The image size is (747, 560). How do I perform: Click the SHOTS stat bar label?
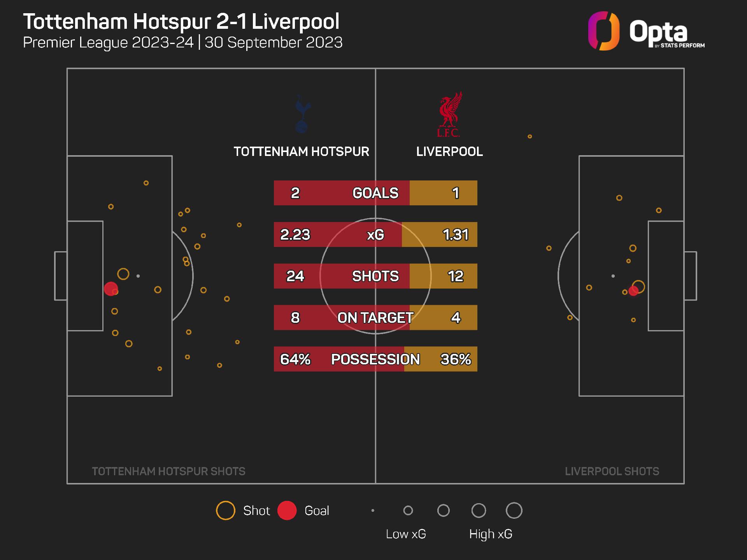tap(375, 276)
